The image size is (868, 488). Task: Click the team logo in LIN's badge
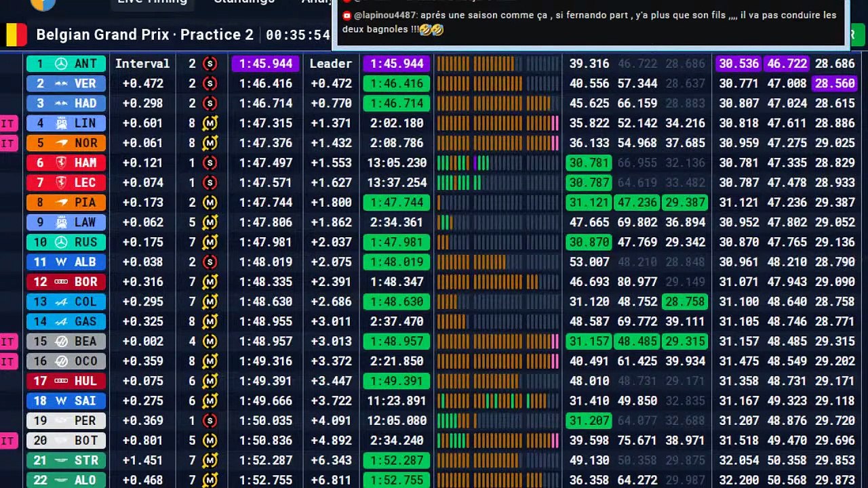(61, 123)
